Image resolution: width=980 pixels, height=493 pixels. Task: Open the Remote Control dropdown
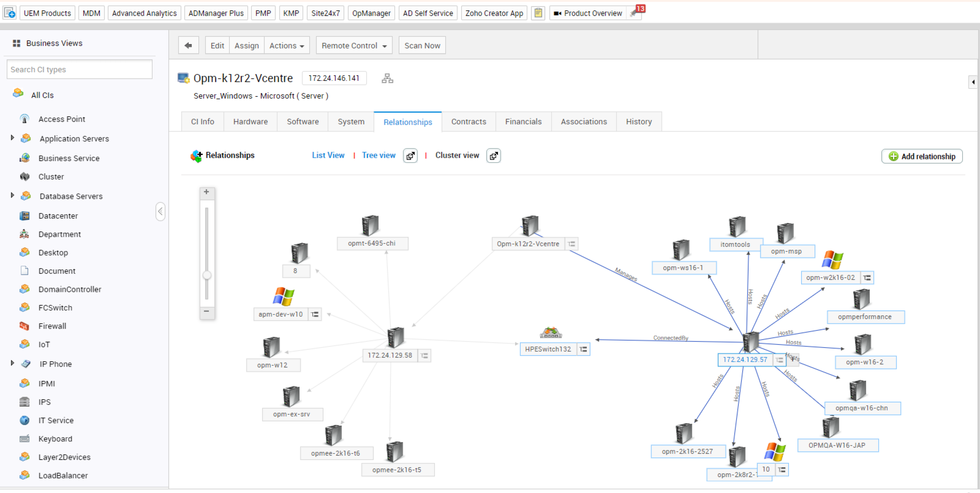[x=354, y=45]
